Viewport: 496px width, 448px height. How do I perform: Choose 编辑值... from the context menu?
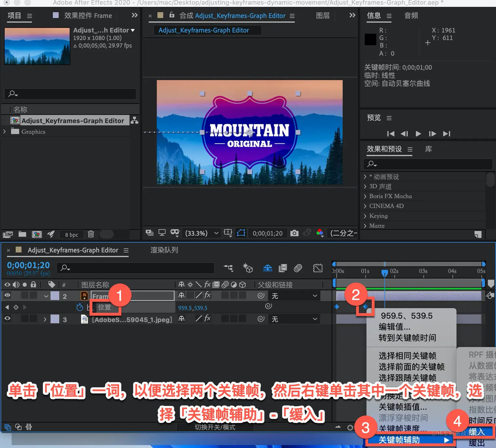pyautogui.click(x=395, y=327)
